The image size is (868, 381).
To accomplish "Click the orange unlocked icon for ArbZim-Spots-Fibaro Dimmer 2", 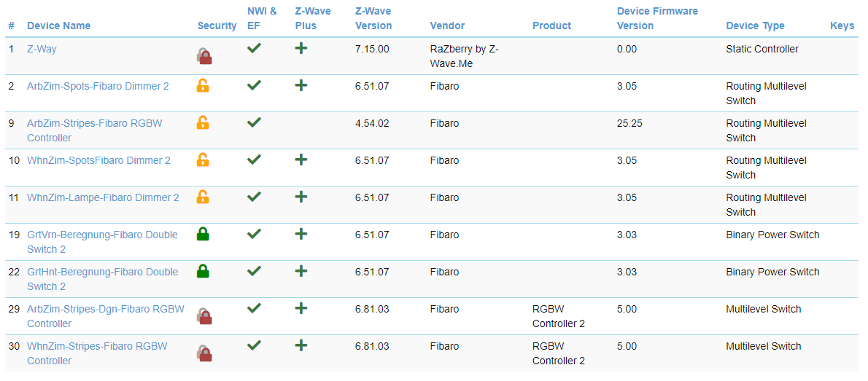I will tap(204, 85).
